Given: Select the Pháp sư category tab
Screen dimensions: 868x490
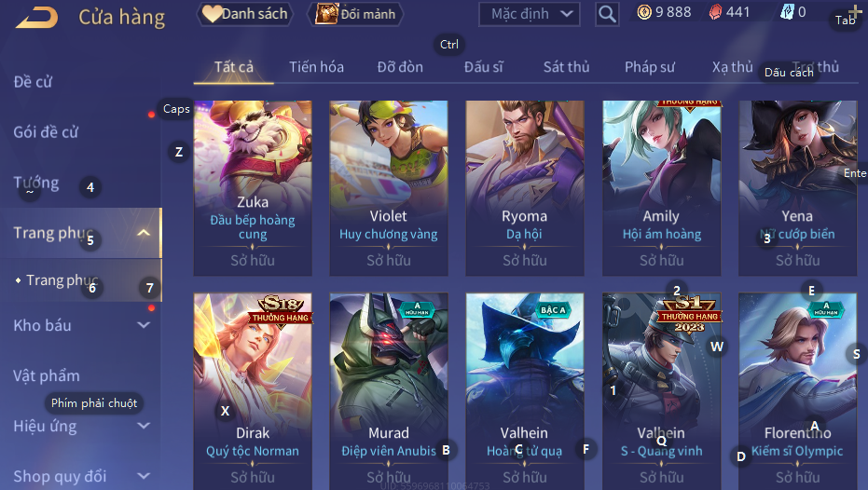Looking at the screenshot, I should (649, 67).
